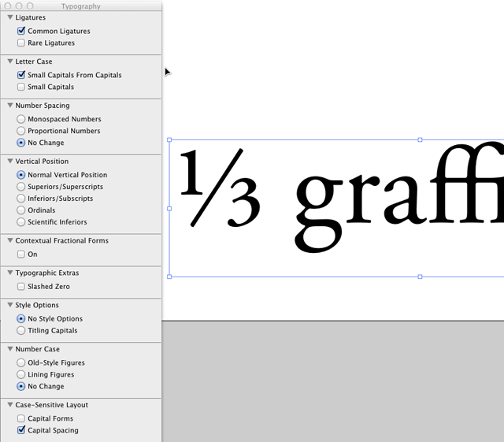Select Ordinals radio button
This screenshot has height=442, width=504.
21,210
